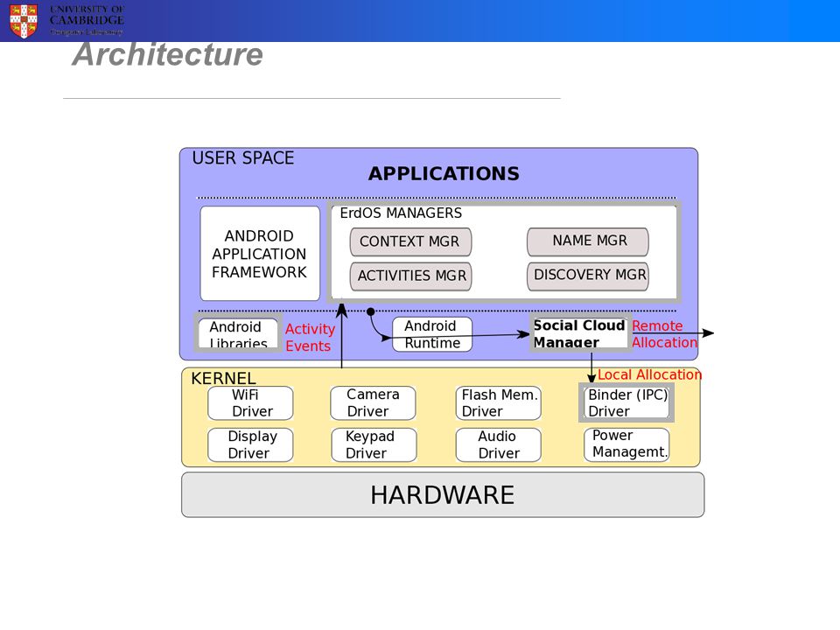Select the Android Application Framework box
This screenshot has height=630, width=840.
(x=260, y=254)
